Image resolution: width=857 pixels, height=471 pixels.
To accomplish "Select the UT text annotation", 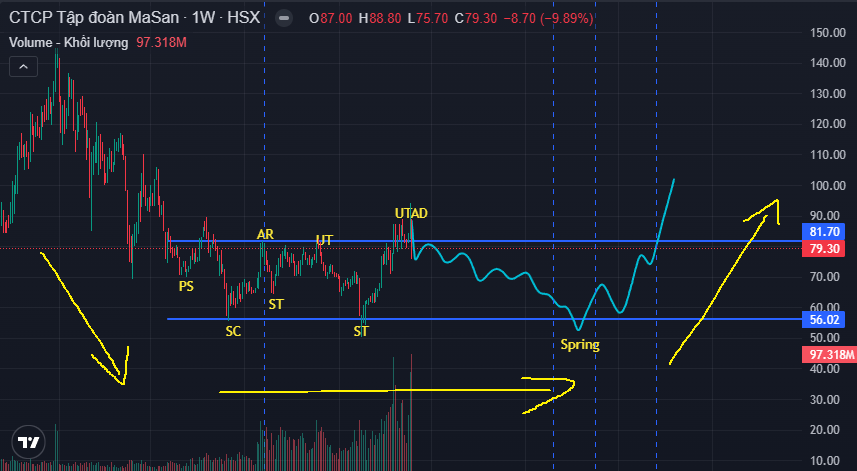I will (x=324, y=240).
